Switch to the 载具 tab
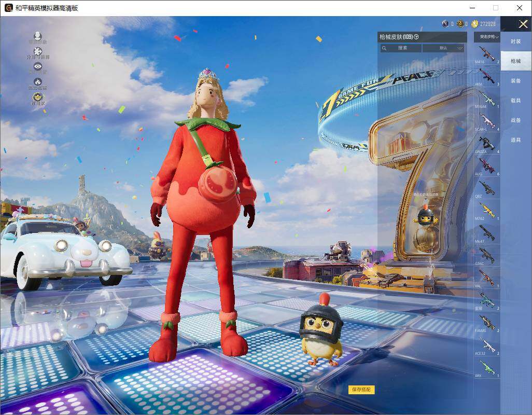The height and width of the screenshot is (415, 532). tap(516, 101)
